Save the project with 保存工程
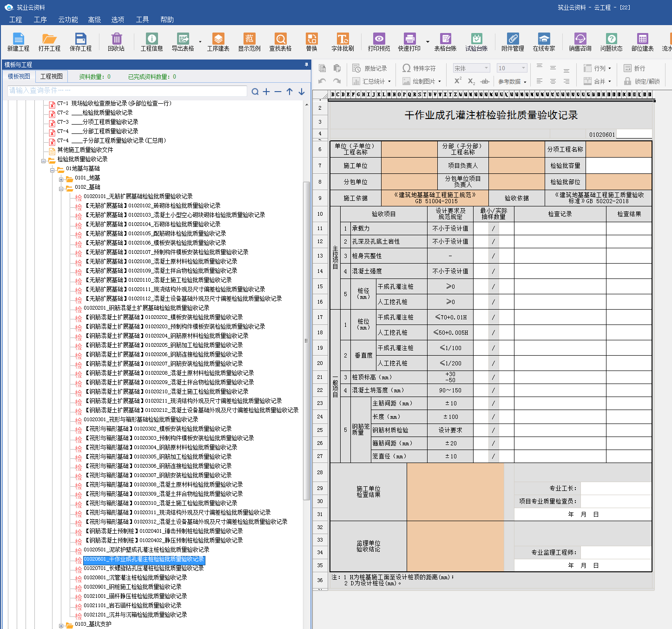 pyautogui.click(x=81, y=42)
